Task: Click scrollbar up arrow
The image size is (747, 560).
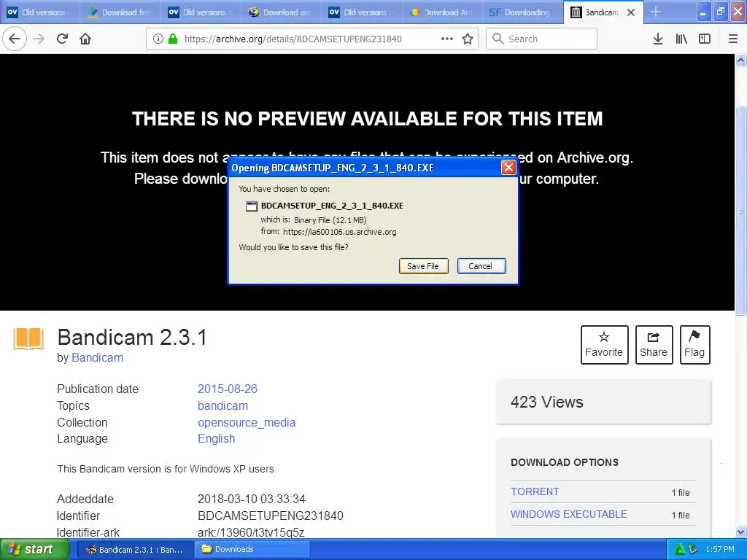Action: click(740, 60)
